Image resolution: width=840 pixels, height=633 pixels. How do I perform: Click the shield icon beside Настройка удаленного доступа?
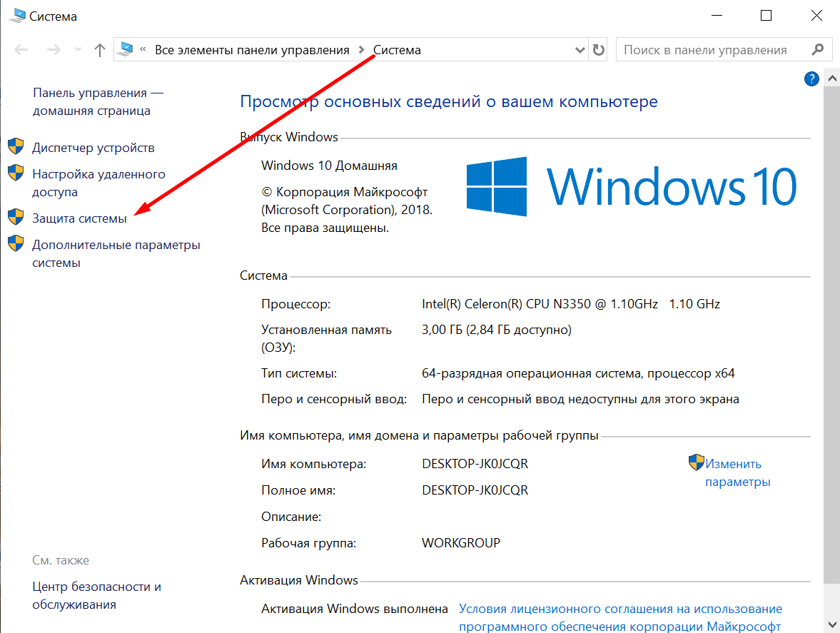(16, 173)
